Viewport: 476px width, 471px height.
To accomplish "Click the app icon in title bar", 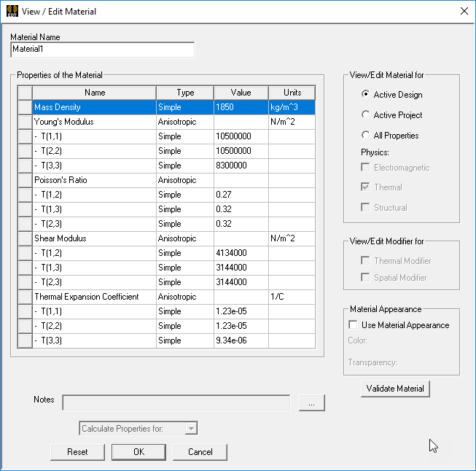I will pos(12,11).
